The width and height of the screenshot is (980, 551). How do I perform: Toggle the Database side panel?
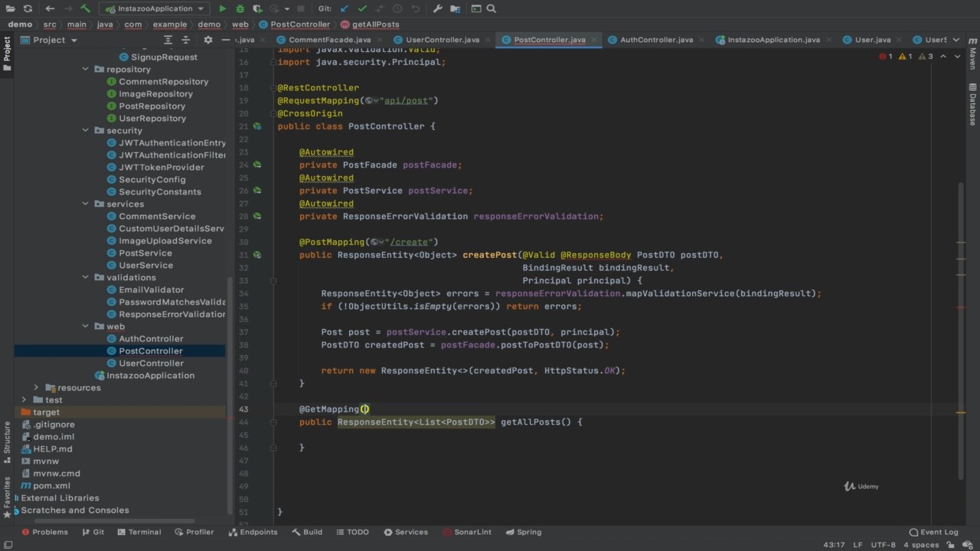(972, 103)
